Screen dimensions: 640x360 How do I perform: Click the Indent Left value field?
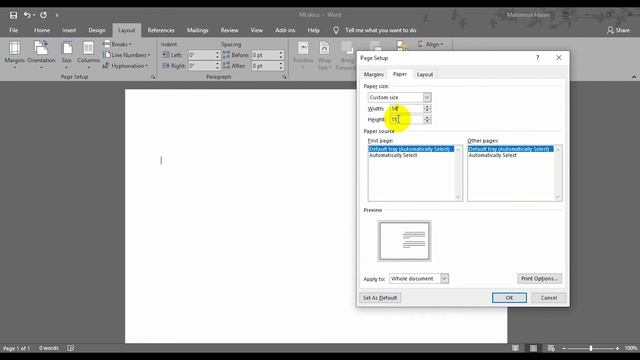click(x=202, y=55)
